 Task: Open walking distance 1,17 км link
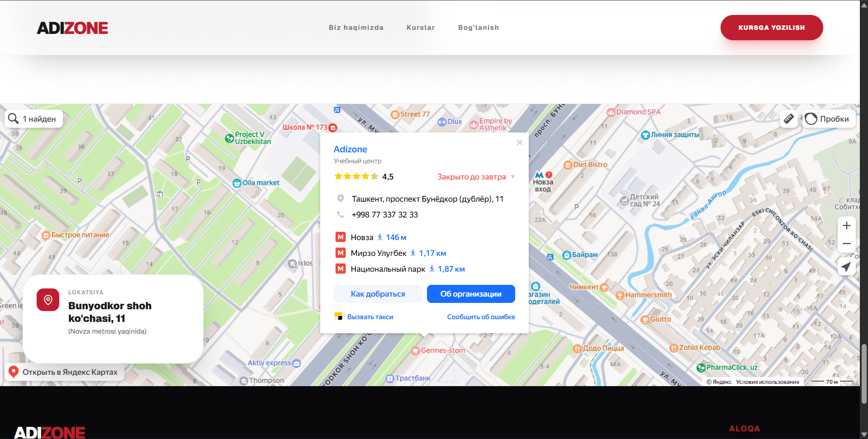(x=428, y=253)
